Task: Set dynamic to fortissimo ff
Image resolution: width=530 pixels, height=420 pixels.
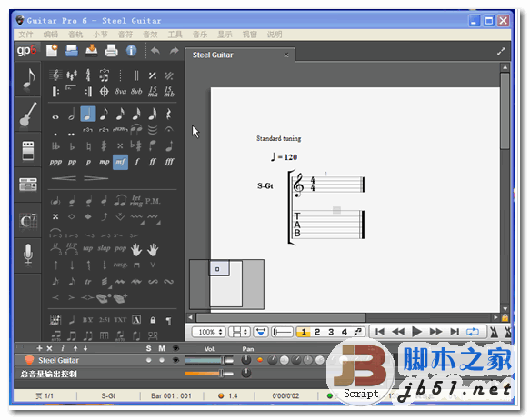Action: (x=153, y=162)
